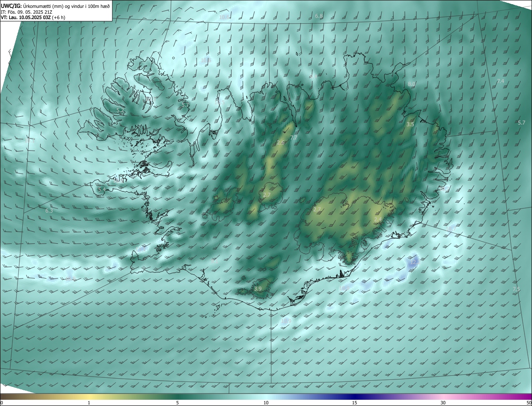Click the 50 label on the color scale
The height and width of the screenshot is (406, 532).
pos(529,403)
